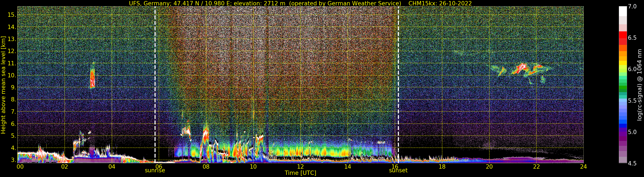Click the 'sunrise' label below the axis
The image size is (644, 177).
[x=155, y=171]
